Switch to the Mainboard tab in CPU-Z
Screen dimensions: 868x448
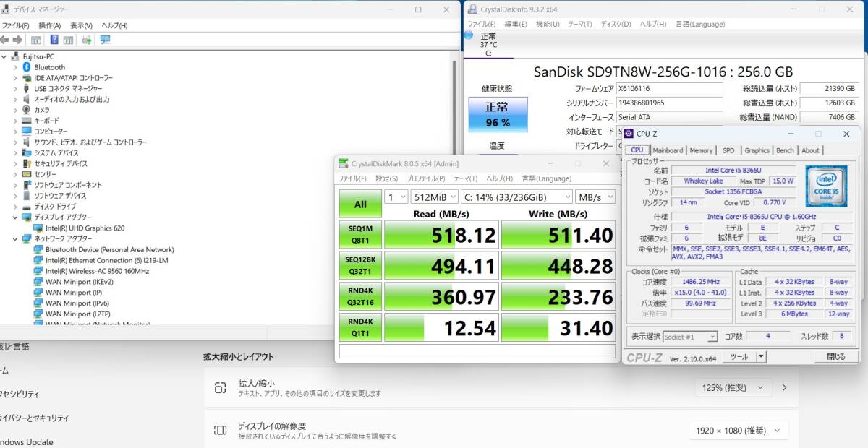(667, 150)
